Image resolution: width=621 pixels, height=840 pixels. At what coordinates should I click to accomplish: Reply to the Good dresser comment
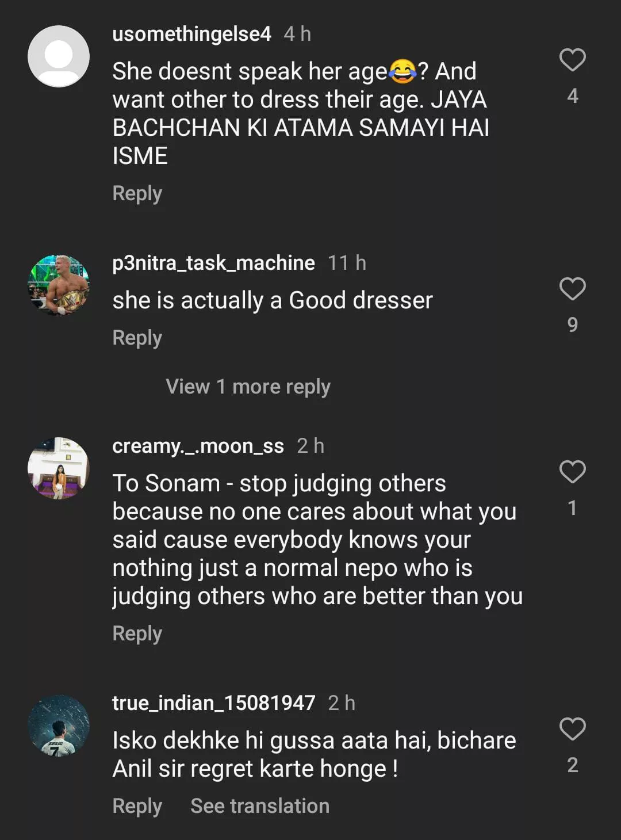pos(137,338)
